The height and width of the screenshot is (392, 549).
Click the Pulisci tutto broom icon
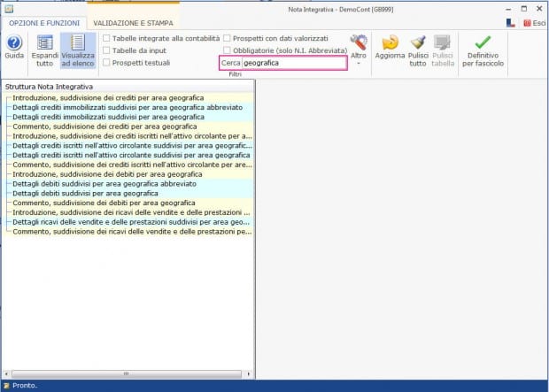[x=418, y=42]
